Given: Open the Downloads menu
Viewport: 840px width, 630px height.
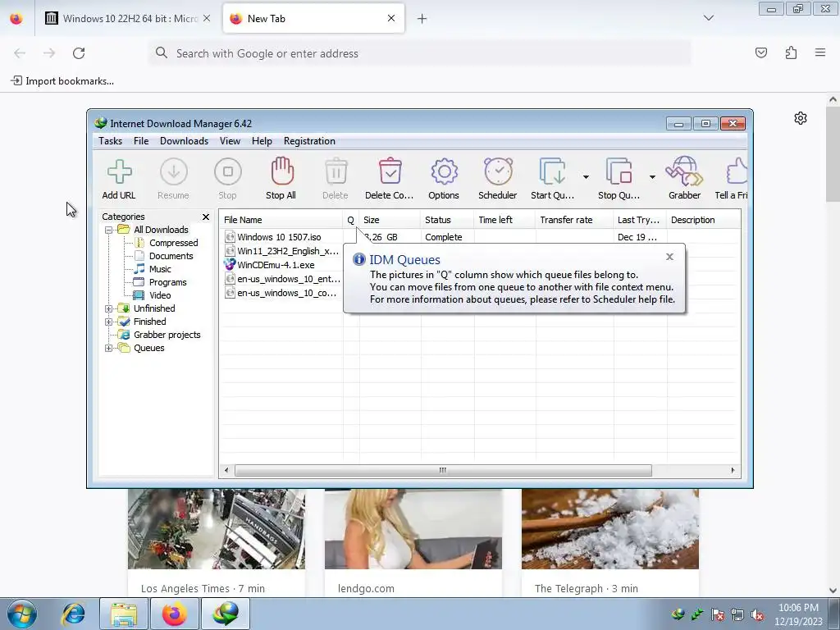Looking at the screenshot, I should [184, 141].
